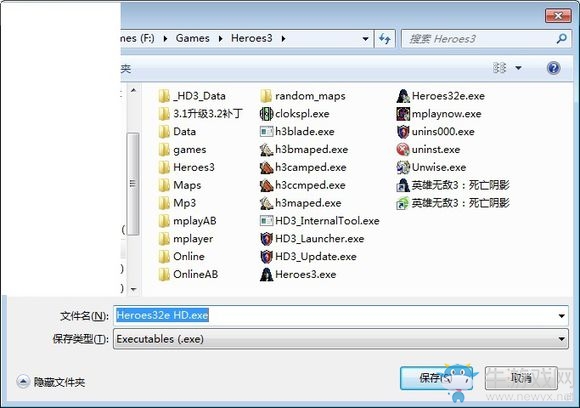The width and height of the screenshot is (580, 408).
Task: Select the HD3_Launcher.exe shield icon
Action: [x=266, y=239]
